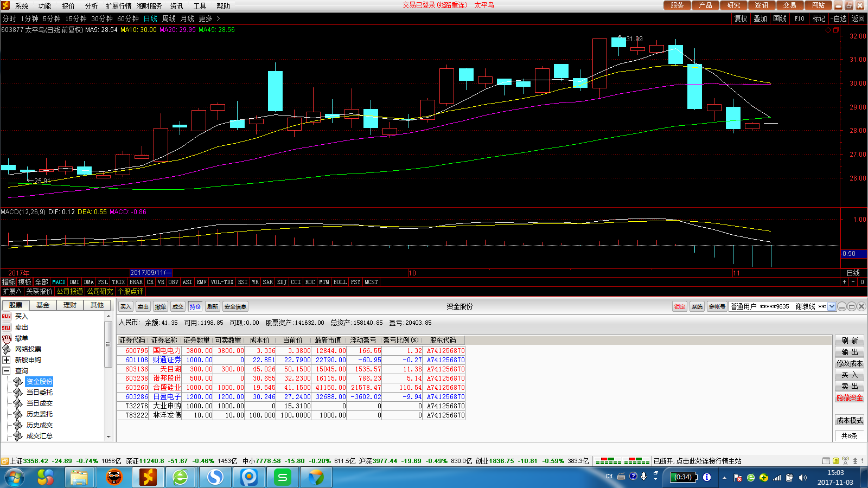Click the 刷新 toolbar button
This screenshot has width=868, height=488.
click(213, 307)
